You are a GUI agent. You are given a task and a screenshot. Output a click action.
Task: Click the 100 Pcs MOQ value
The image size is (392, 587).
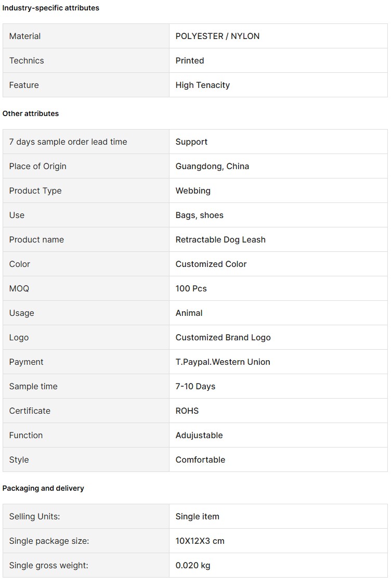[x=191, y=289]
